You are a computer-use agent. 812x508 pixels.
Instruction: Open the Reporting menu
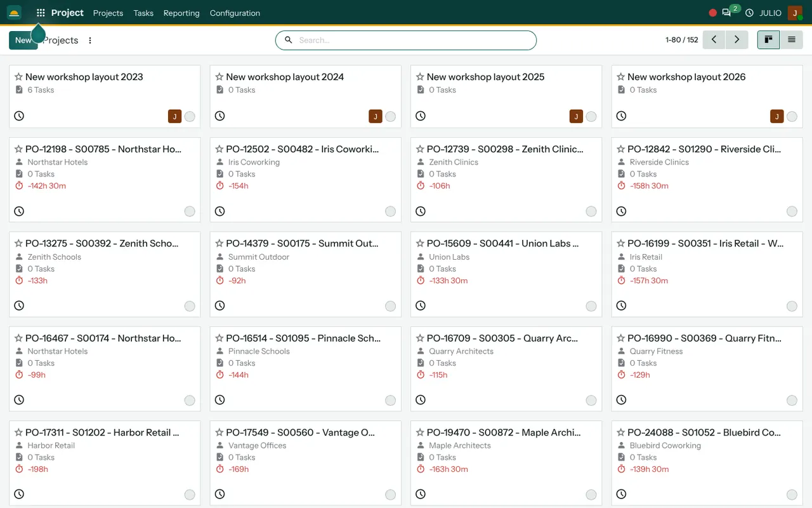click(x=181, y=13)
